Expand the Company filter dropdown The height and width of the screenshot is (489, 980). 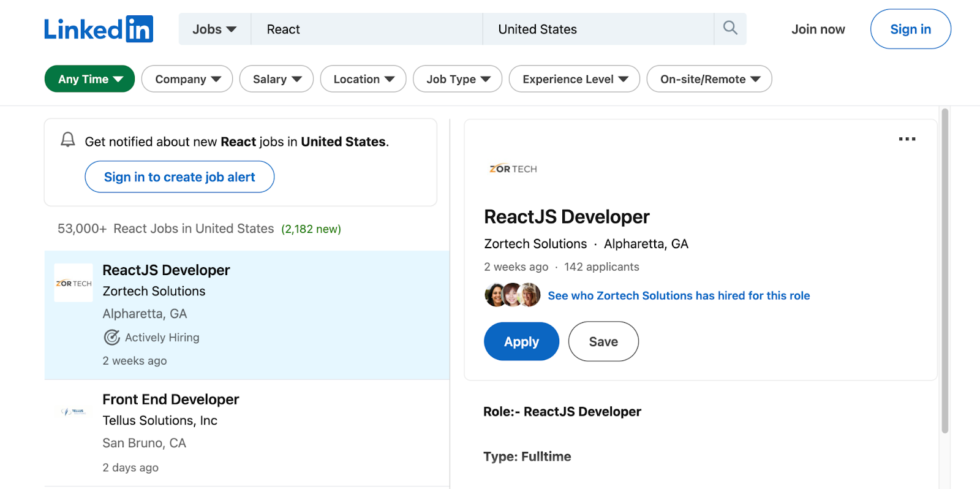187,79
